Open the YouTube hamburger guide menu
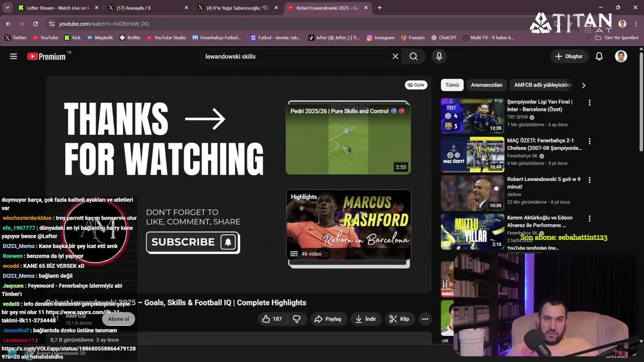Viewport: 644px width, 362px height. coord(14,56)
